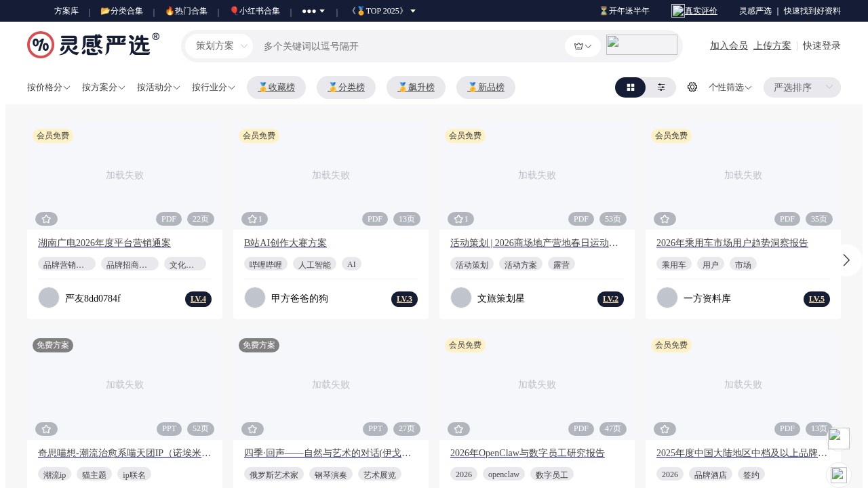Click the 灵感严选 logo
Screen dimensions: 868x488
tap(93, 45)
